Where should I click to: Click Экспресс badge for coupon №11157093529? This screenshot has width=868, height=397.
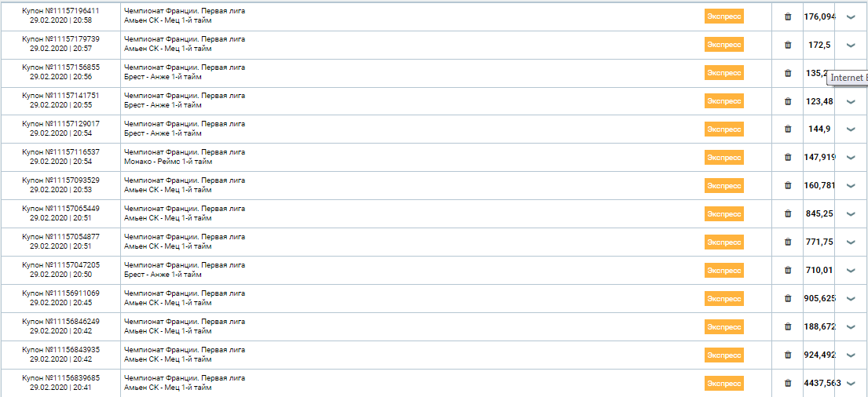click(x=723, y=186)
